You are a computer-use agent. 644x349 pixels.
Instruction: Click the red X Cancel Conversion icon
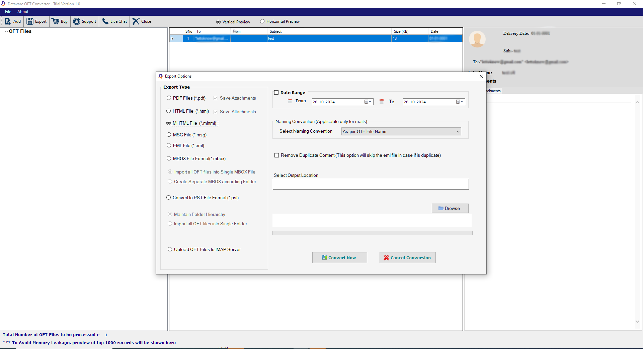pos(386,258)
